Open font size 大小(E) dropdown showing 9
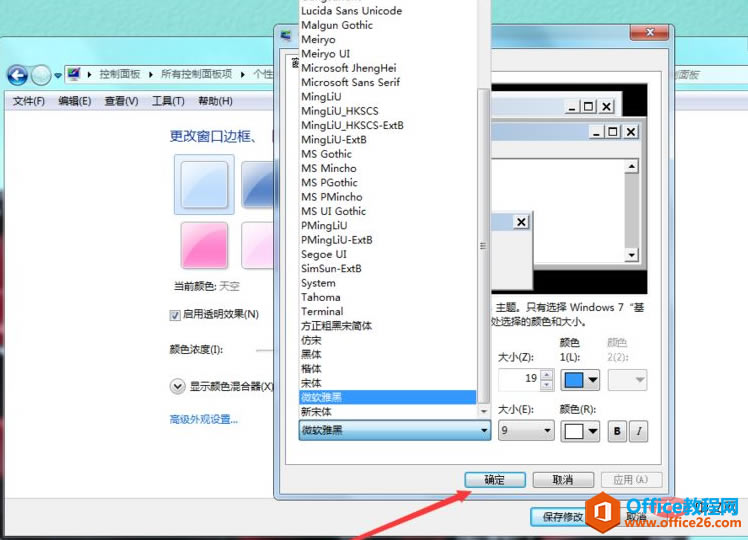This screenshot has width=748, height=540. click(x=526, y=430)
